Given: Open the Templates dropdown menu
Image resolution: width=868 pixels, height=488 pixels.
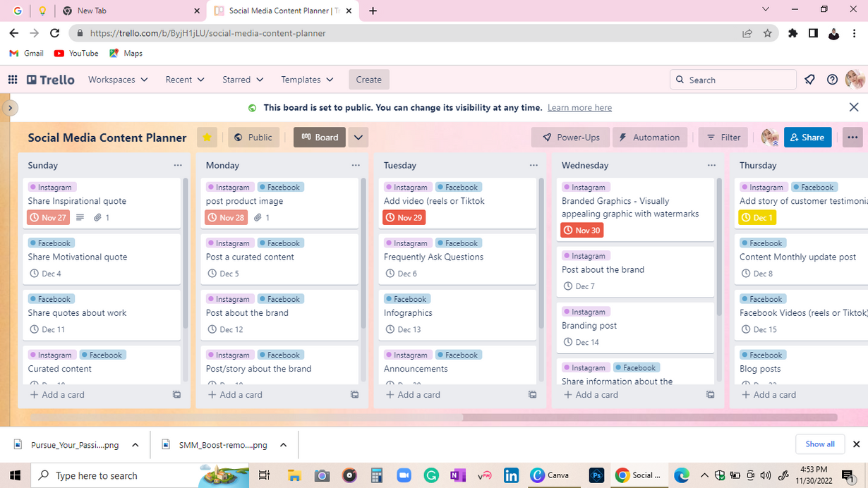Looking at the screenshot, I should click(x=307, y=80).
